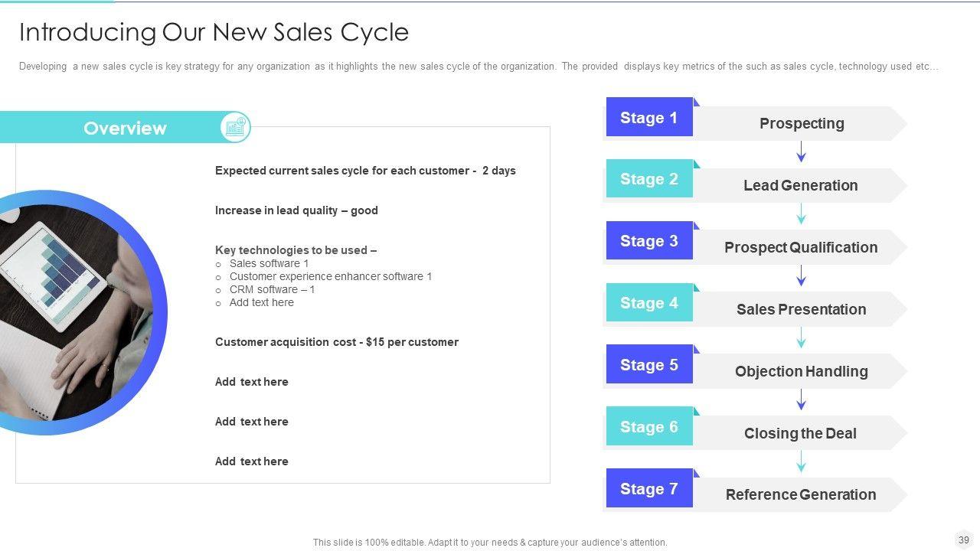Click the Stage 3 label box
This screenshot has height=551, width=980.
pos(649,241)
